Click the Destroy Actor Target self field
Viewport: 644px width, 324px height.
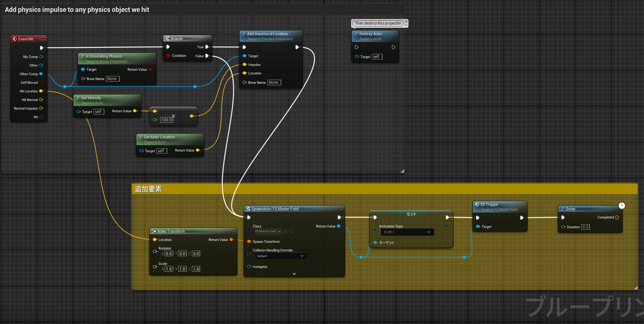tap(377, 56)
